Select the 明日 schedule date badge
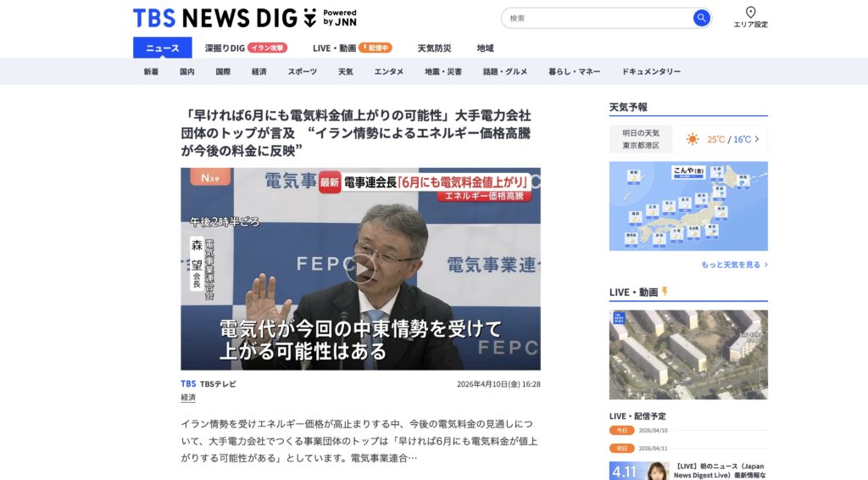This screenshot has height=480, width=868. tap(621, 449)
